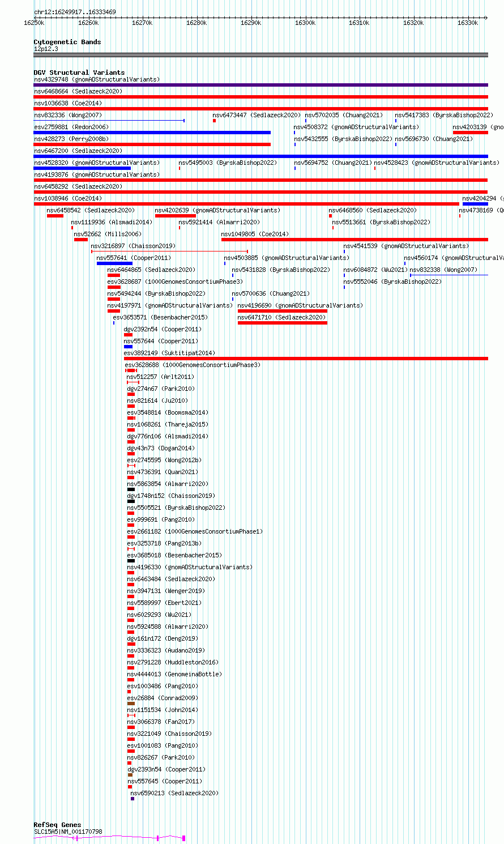Select nsv5863854 (Almarri2020) variant

tap(168, 484)
